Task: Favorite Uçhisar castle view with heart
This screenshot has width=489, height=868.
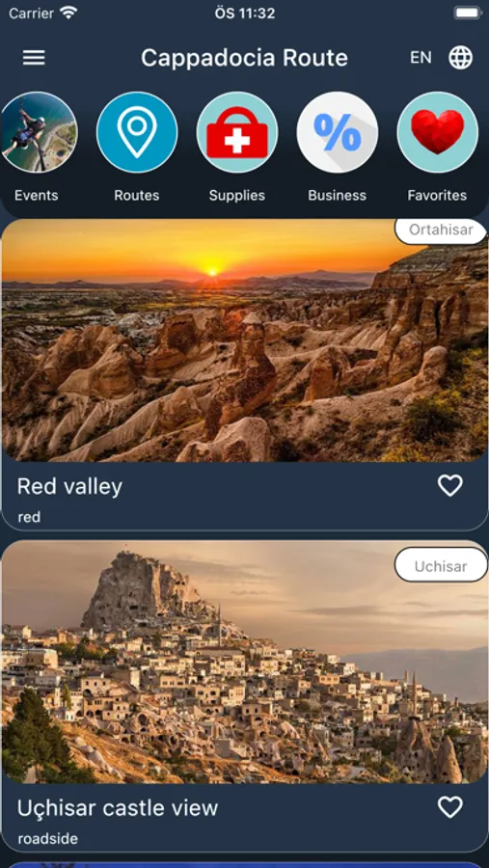Action: point(449,807)
